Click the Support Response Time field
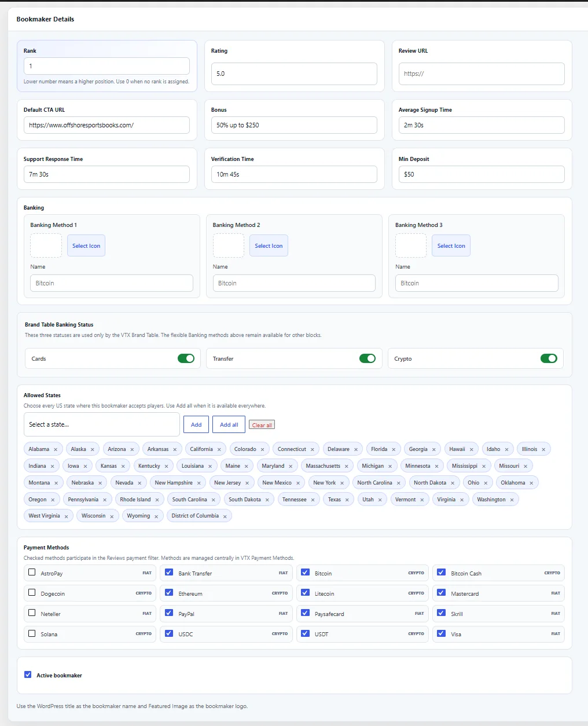 106,174
